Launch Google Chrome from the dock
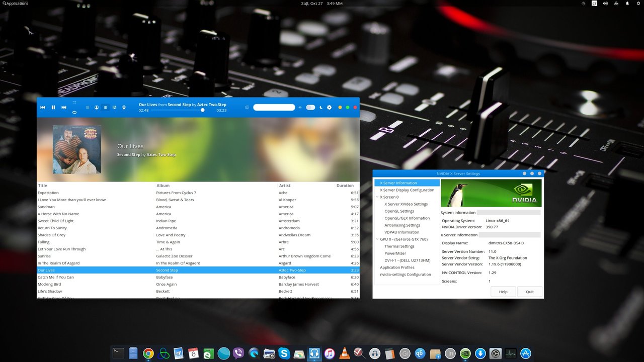 click(x=148, y=353)
